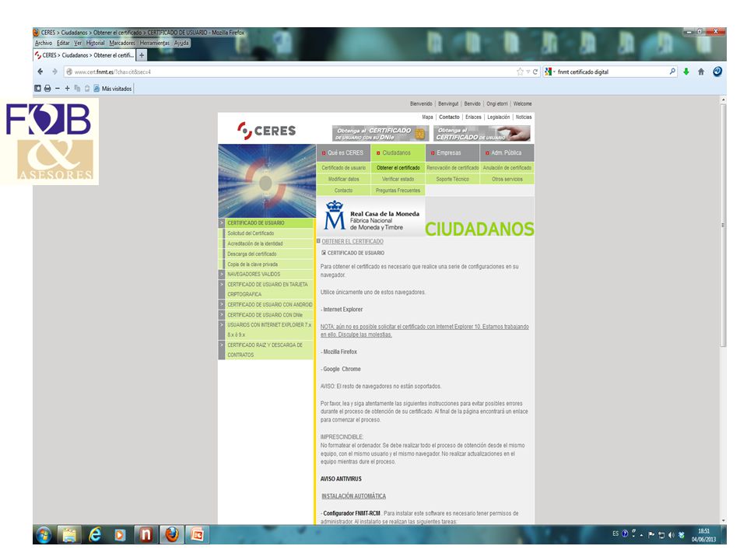The image size is (747, 560).
Task: Click Soporte Técnico submenu link
Action: 453,179
